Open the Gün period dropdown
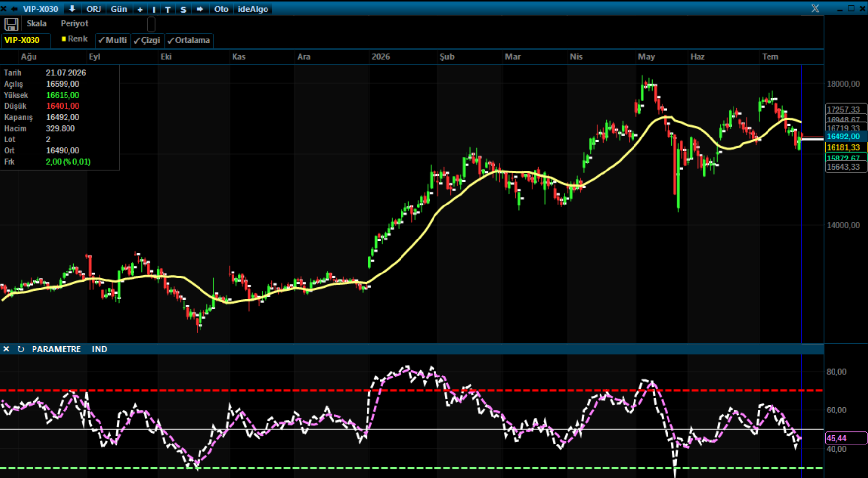Image resolution: width=868 pixels, height=478 pixels. coord(119,9)
